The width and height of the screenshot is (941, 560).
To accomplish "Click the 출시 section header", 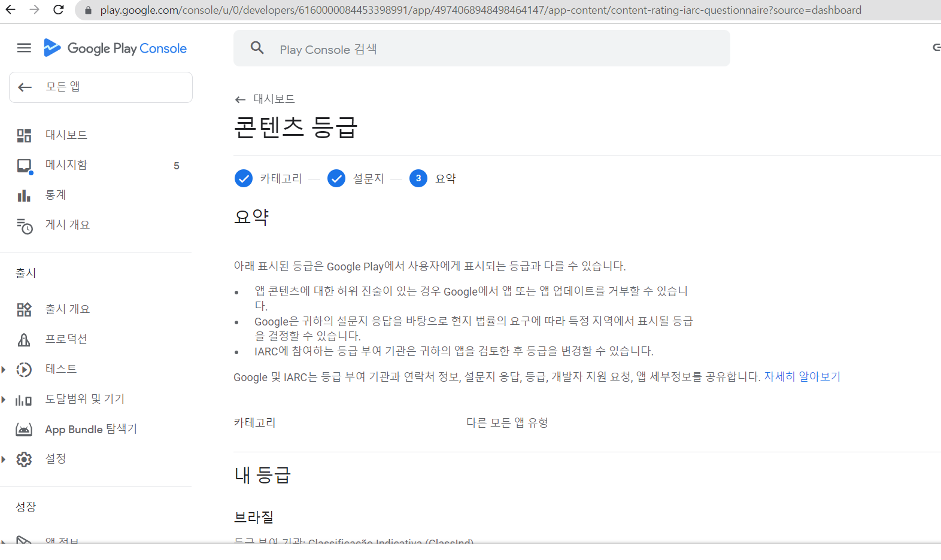I will click(x=26, y=273).
